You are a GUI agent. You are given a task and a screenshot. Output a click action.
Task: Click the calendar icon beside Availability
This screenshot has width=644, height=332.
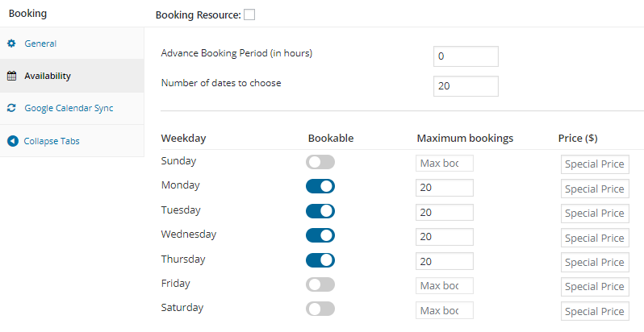pyautogui.click(x=12, y=77)
